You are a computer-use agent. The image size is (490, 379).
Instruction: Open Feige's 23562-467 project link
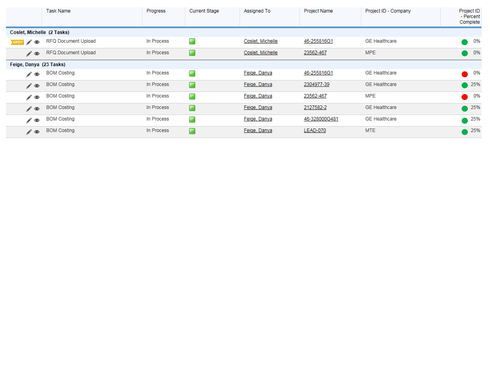[315, 96]
